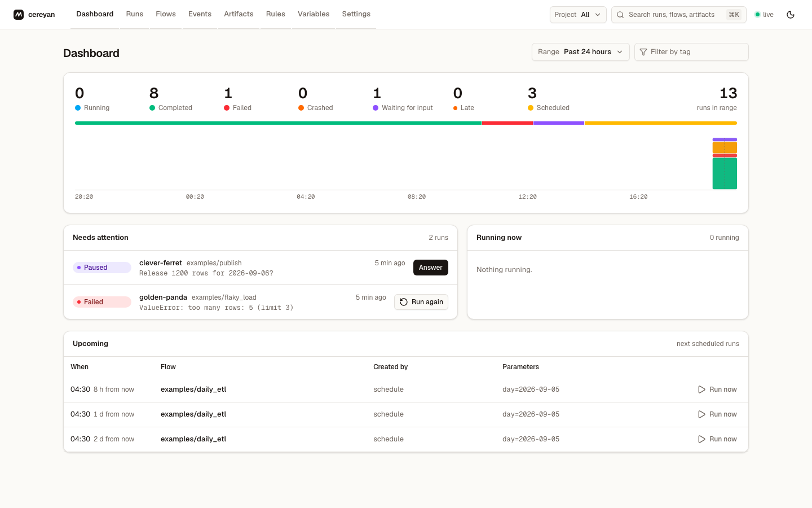
Task: Open the Rules tab
Action: click(276, 14)
